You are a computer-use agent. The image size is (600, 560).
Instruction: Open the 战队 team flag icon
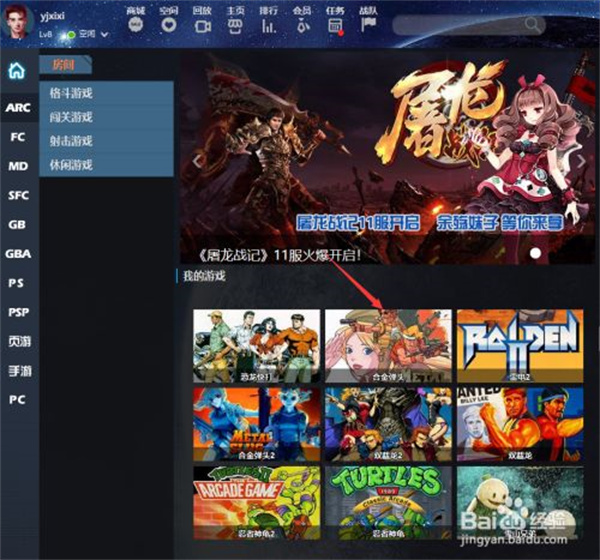(x=368, y=25)
